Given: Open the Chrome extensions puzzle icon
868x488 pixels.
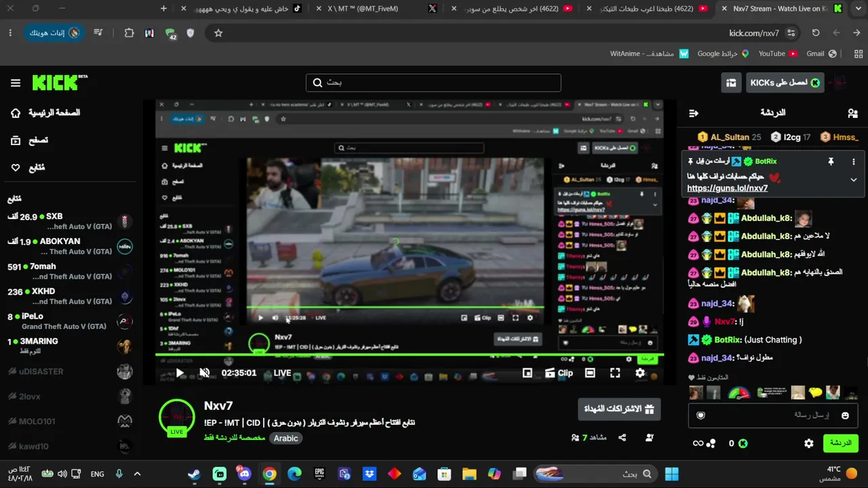Looking at the screenshot, I should point(129,33).
